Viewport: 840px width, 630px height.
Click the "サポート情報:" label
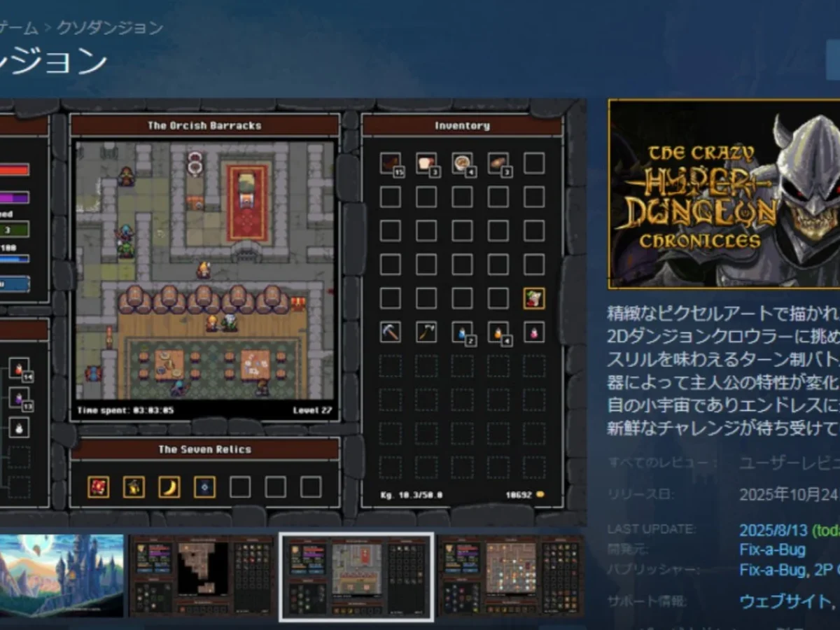tap(647, 601)
